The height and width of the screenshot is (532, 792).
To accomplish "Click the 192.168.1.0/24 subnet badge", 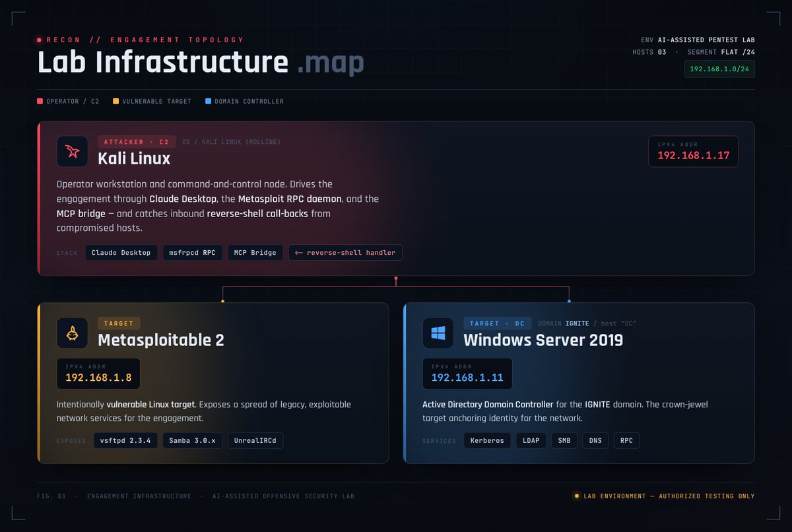I will point(719,69).
